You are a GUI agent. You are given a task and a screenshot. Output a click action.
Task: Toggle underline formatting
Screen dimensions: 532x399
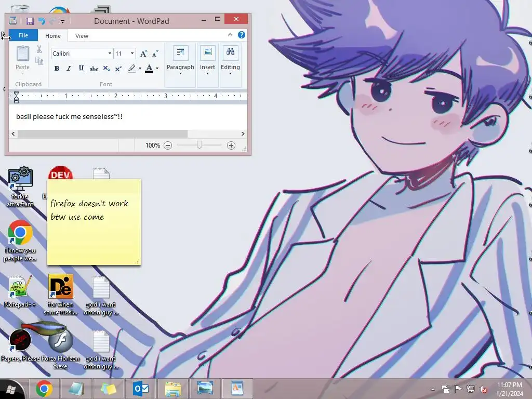coord(81,69)
